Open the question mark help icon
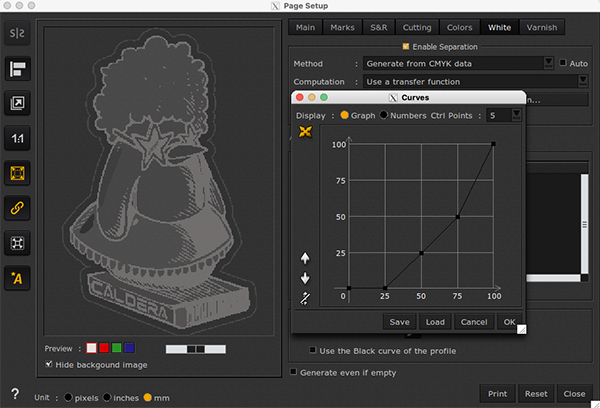The height and width of the screenshot is (408, 600). (x=15, y=394)
